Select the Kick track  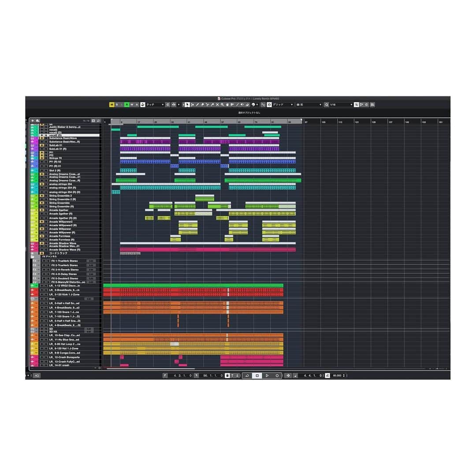pyautogui.click(x=65, y=299)
